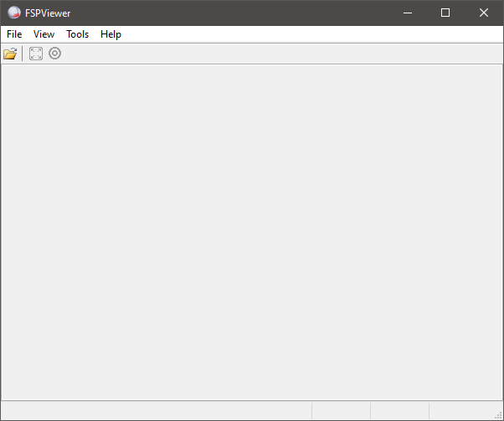Click empty menu bar space after Help
Viewport: 504px width, 421px height.
click(310, 34)
